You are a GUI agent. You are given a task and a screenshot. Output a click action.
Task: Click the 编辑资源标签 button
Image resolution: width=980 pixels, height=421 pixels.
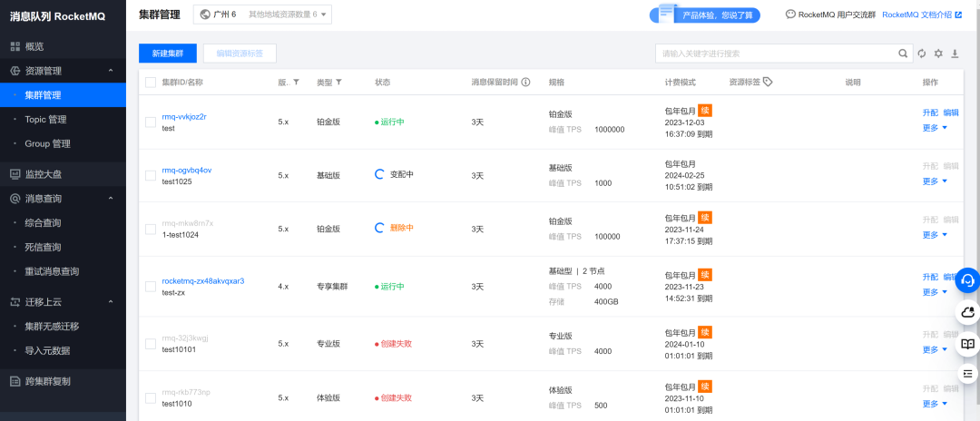click(240, 54)
